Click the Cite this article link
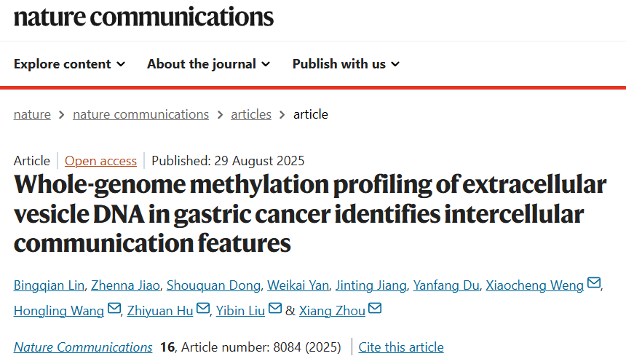Viewport: 626px width, 364px height. 401,347
